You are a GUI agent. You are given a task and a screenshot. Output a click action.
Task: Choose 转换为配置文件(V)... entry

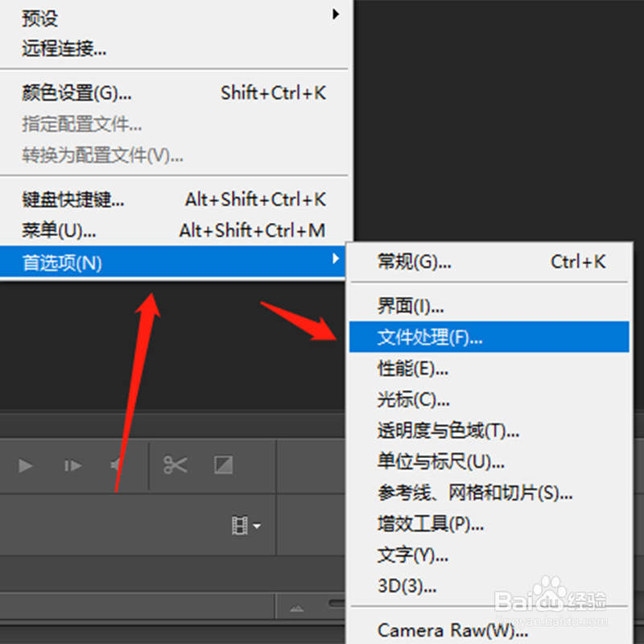pyautogui.click(x=174, y=155)
